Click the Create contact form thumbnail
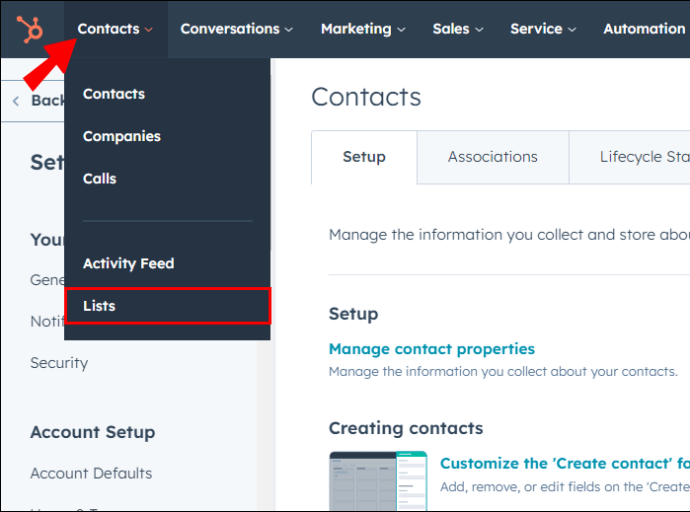This screenshot has width=690, height=512. (x=378, y=481)
